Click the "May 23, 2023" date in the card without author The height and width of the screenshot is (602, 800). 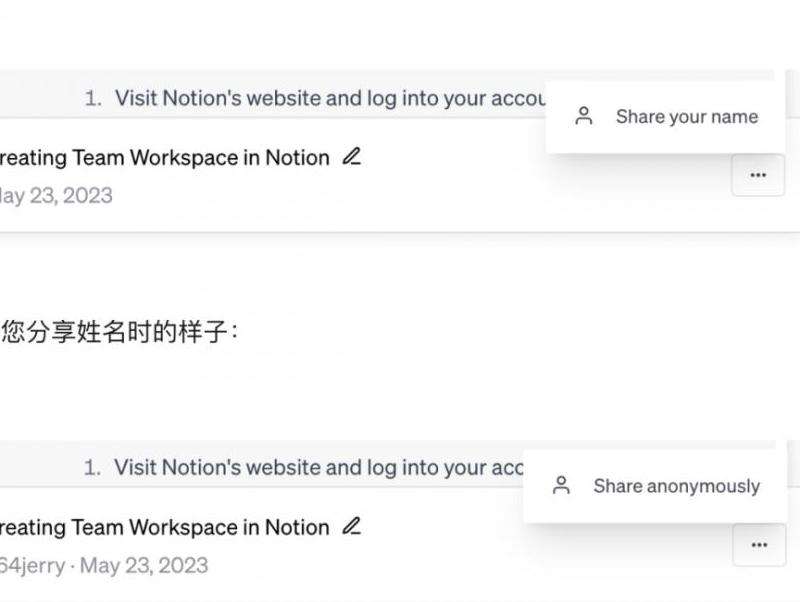(56, 195)
